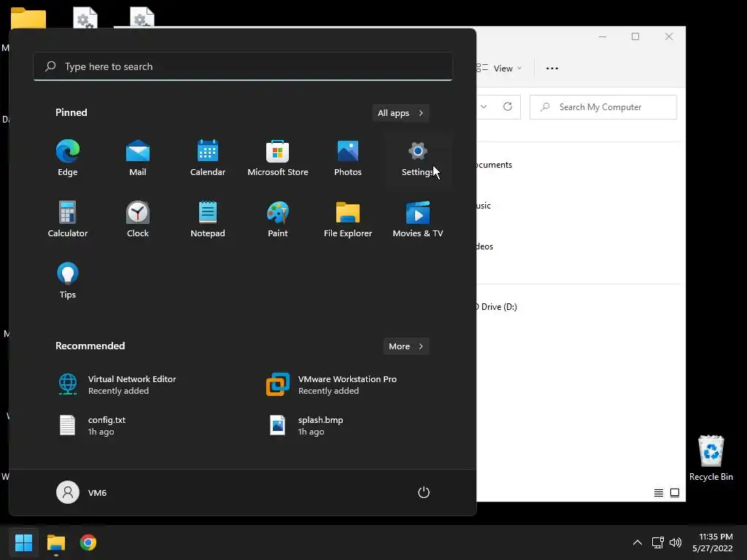
Task: Refresh the File Explorer window
Action: (508, 106)
